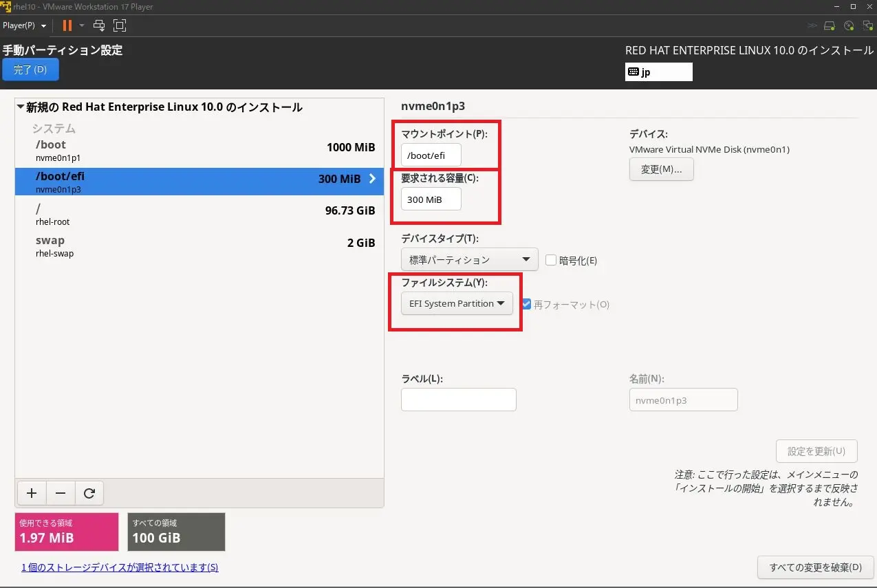Remove selected partition with minus button

coord(61,493)
